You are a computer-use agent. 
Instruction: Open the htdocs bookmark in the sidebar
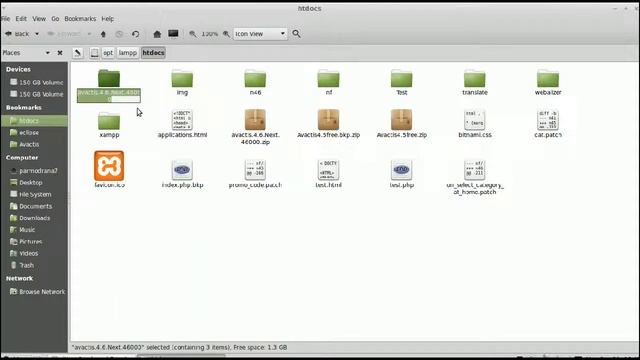click(34, 121)
